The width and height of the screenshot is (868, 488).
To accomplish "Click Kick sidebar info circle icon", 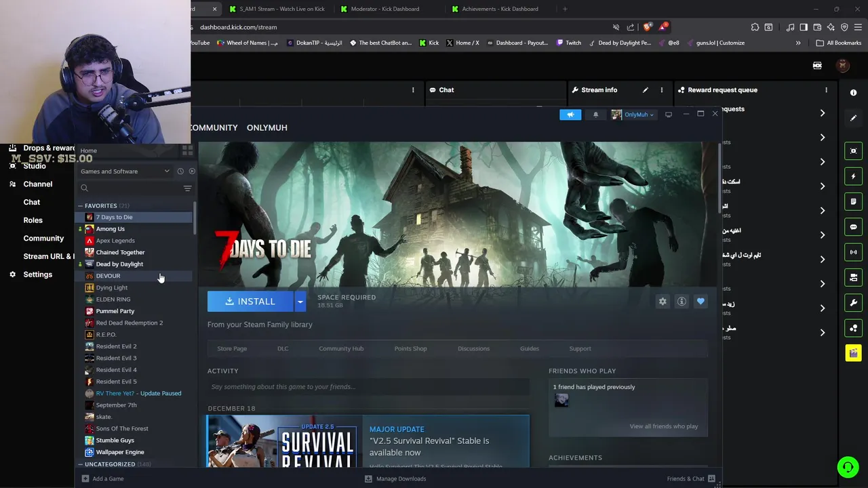I will (x=853, y=92).
